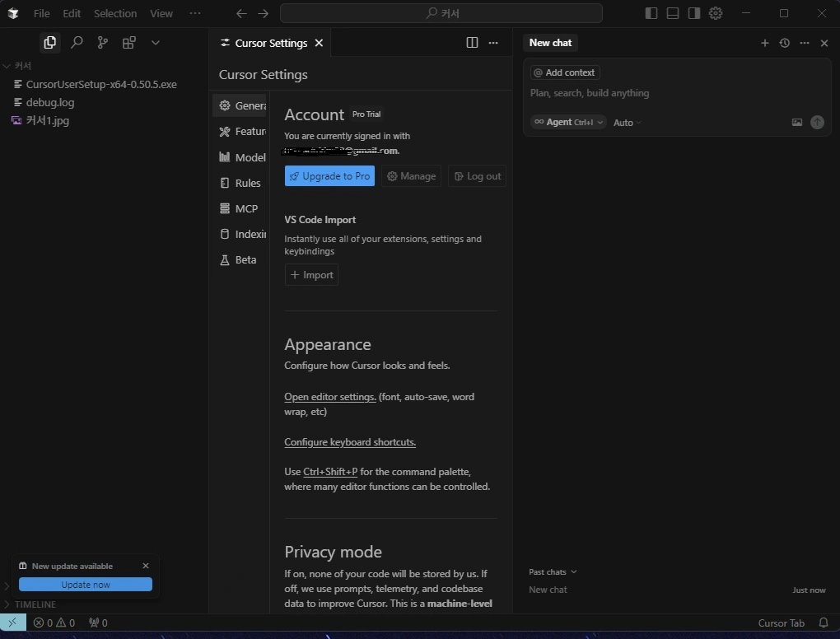Split the editor right
The width and height of the screenshot is (840, 639).
[472, 43]
